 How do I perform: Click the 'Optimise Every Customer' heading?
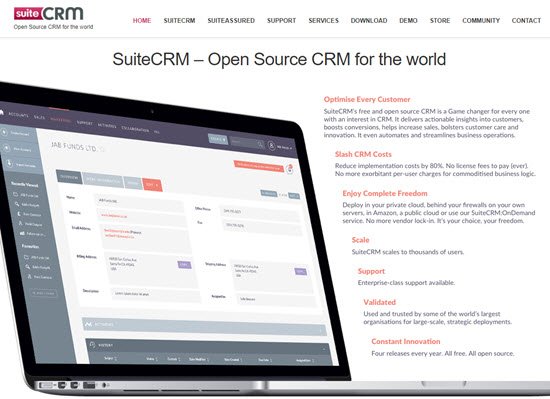click(367, 99)
